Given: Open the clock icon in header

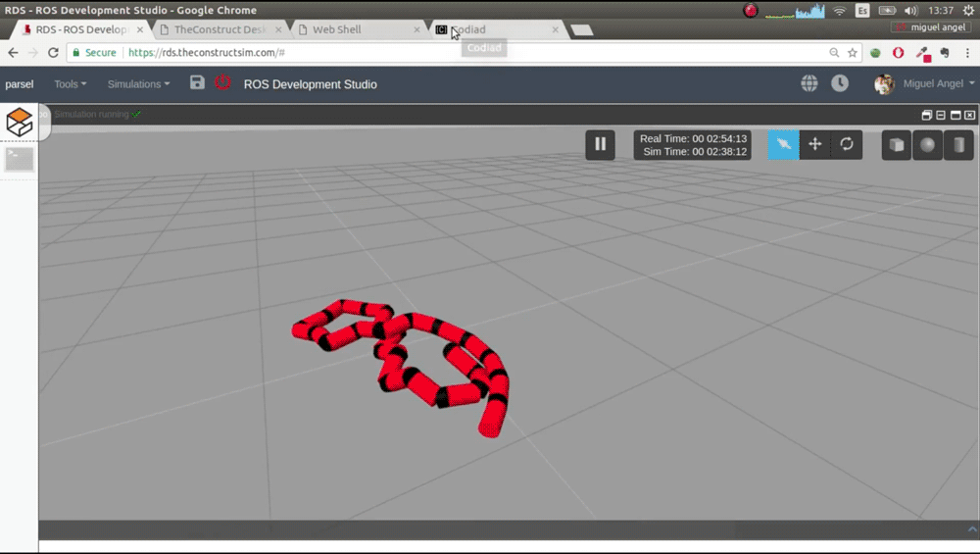Looking at the screenshot, I should (840, 83).
